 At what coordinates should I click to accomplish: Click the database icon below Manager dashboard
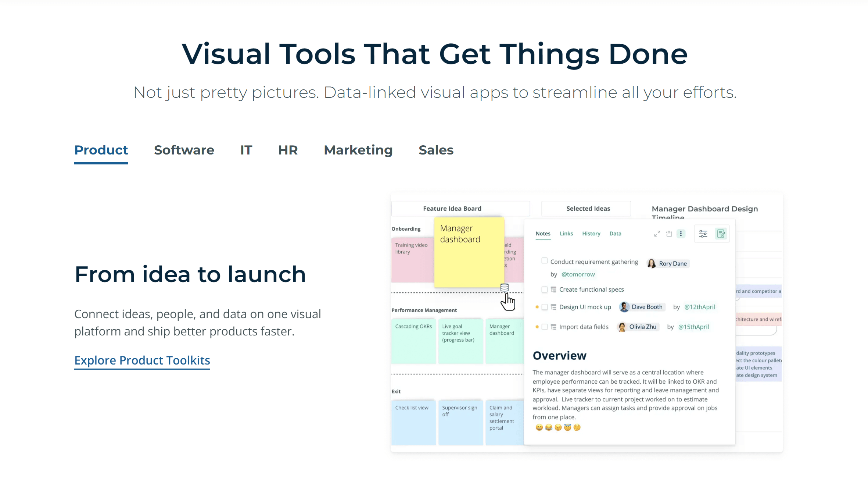click(505, 287)
